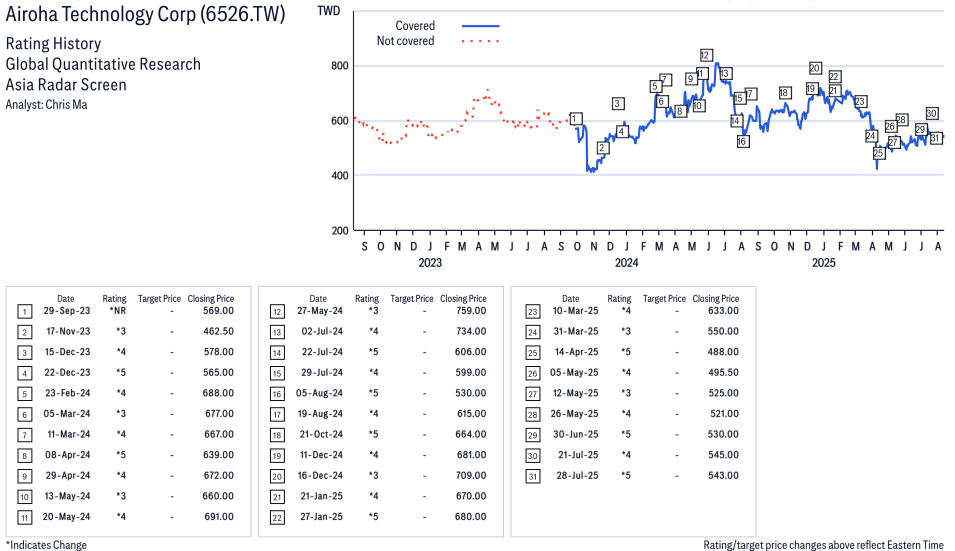Select the date '28-Jul-25' in the table
This screenshot has height=551, width=955.
[577, 476]
